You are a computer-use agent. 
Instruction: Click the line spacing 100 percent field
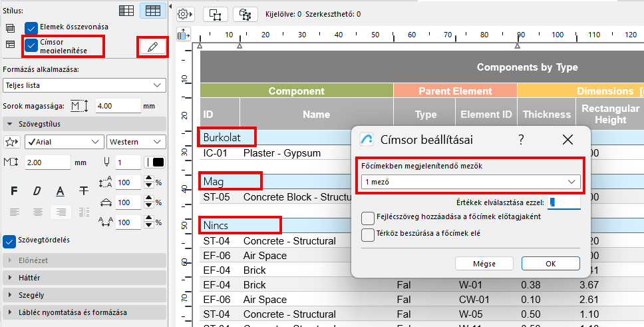[x=128, y=182]
